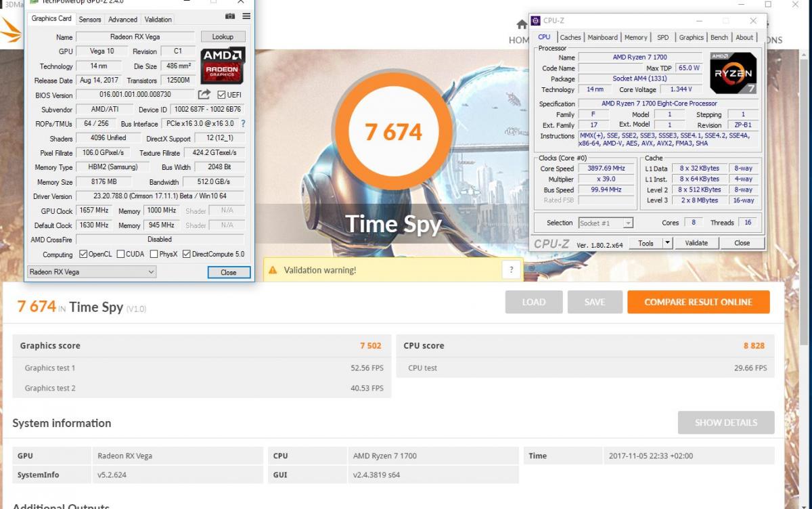
Task: Click the AMD Radeon Graphics logo
Action: click(223, 65)
